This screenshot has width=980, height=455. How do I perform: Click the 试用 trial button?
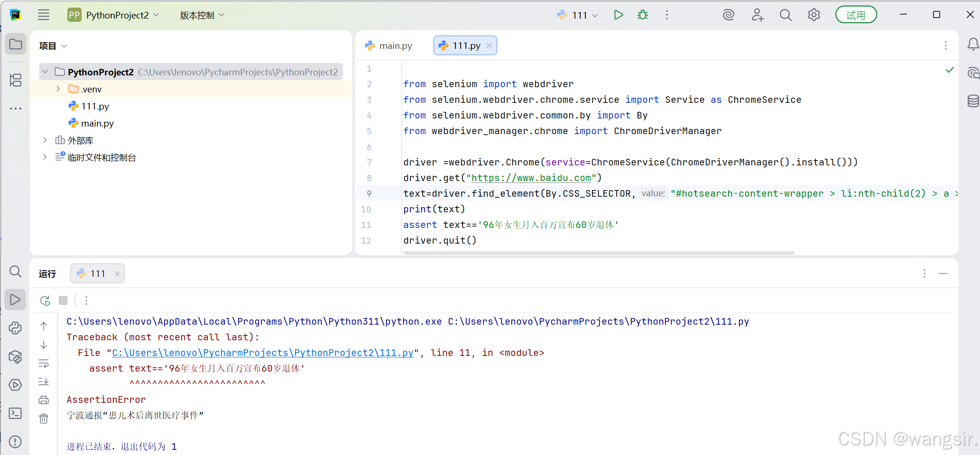point(855,15)
